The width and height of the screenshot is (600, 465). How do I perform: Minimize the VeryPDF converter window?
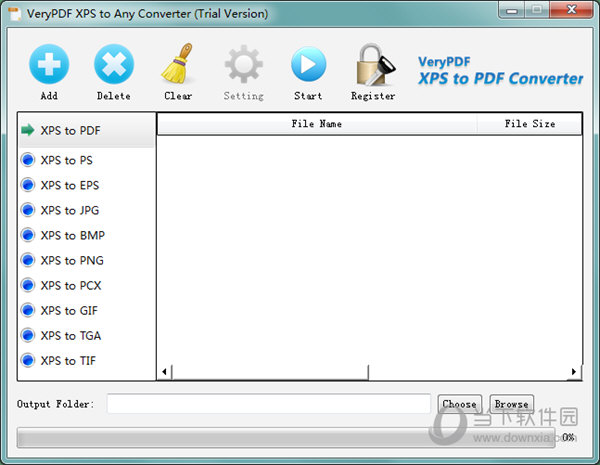tap(512, 10)
